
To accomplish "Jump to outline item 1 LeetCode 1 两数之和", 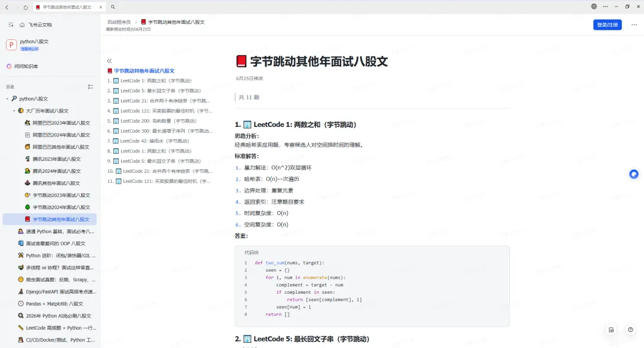I will point(150,81).
